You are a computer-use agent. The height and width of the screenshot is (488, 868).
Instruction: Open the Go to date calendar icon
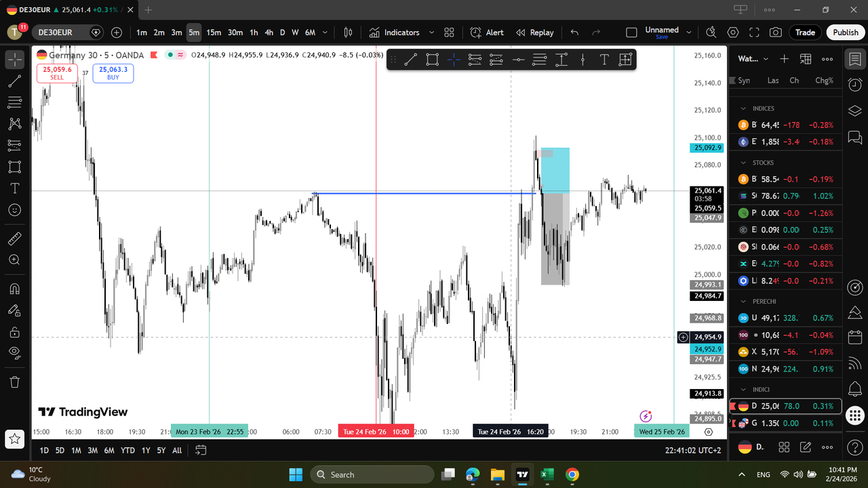[201, 450]
